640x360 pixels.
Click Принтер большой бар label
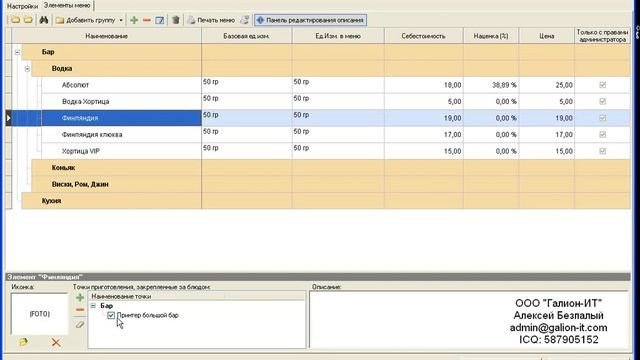point(148,315)
